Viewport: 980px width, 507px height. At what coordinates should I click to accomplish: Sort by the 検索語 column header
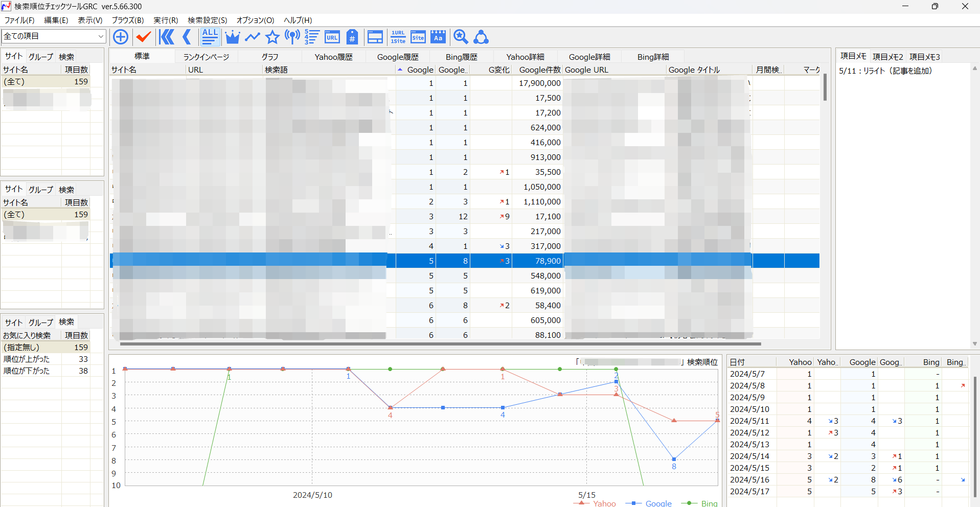click(329, 70)
